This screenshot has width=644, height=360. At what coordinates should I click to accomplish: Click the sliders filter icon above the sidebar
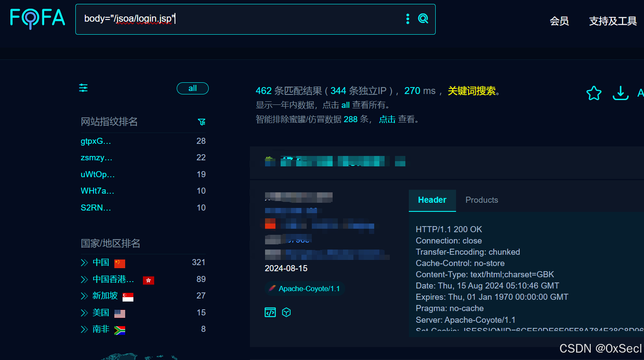pyautogui.click(x=83, y=88)
